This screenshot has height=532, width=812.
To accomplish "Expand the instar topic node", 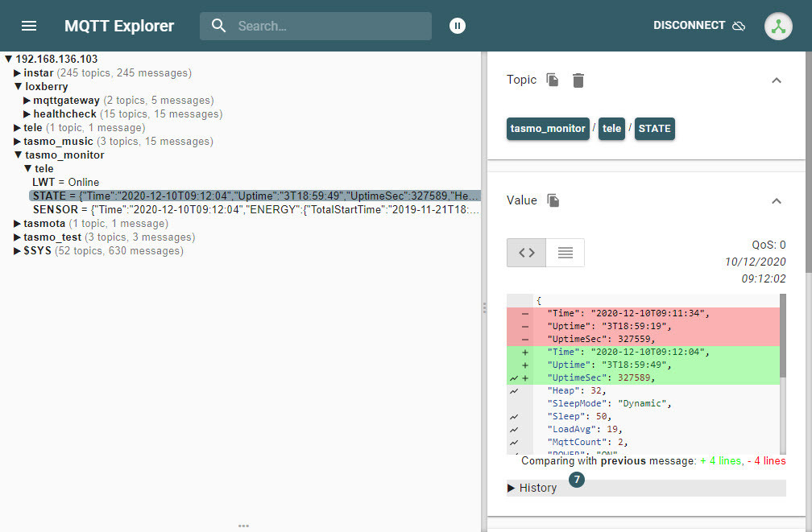I will pyautogui.click(x=17, y=73).
